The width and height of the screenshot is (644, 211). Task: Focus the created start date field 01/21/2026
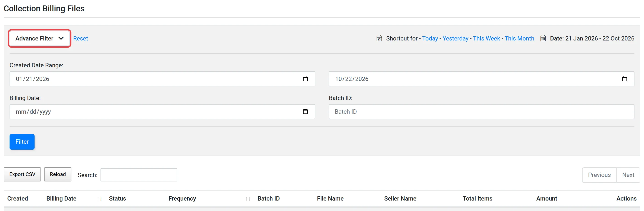pyautogui.click(x=162, y=79)
